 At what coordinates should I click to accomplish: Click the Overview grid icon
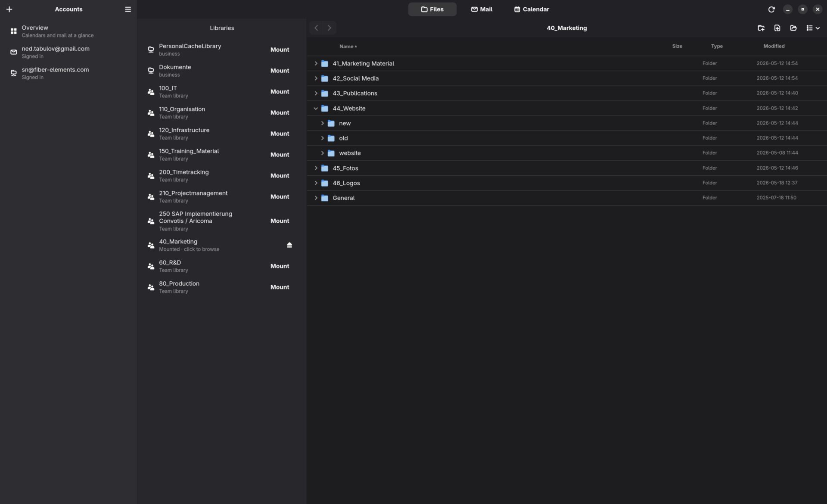[14, 31]
